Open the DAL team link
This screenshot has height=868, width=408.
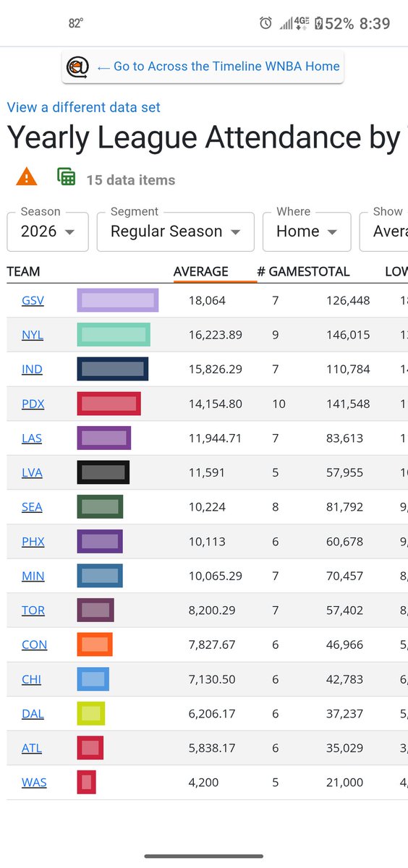coord(33,713)
